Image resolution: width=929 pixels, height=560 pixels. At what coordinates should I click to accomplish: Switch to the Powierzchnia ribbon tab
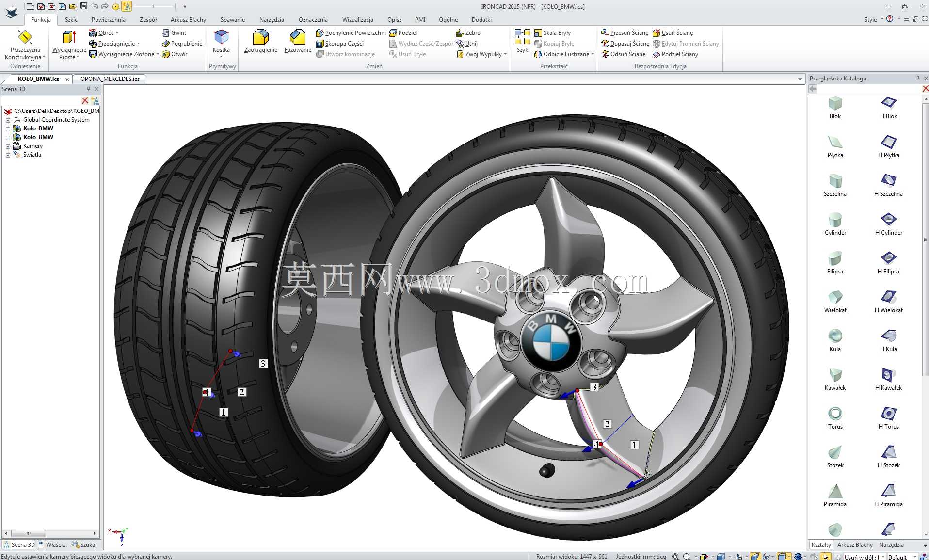click(109, 20)
